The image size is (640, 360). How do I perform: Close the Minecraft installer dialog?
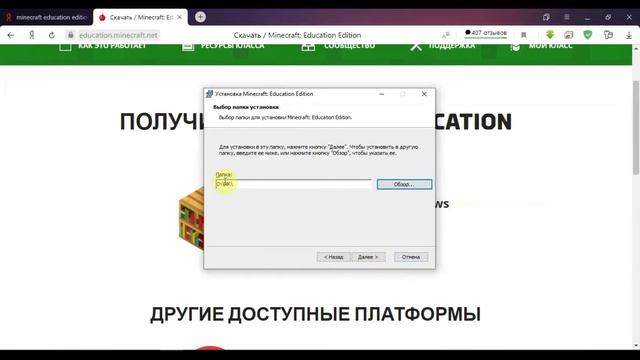click(424, 94)
